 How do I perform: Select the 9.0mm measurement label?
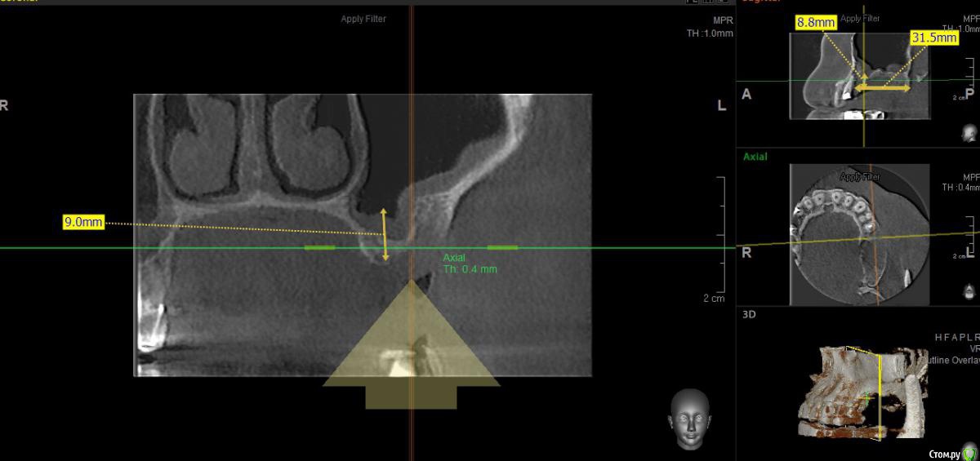83,222
